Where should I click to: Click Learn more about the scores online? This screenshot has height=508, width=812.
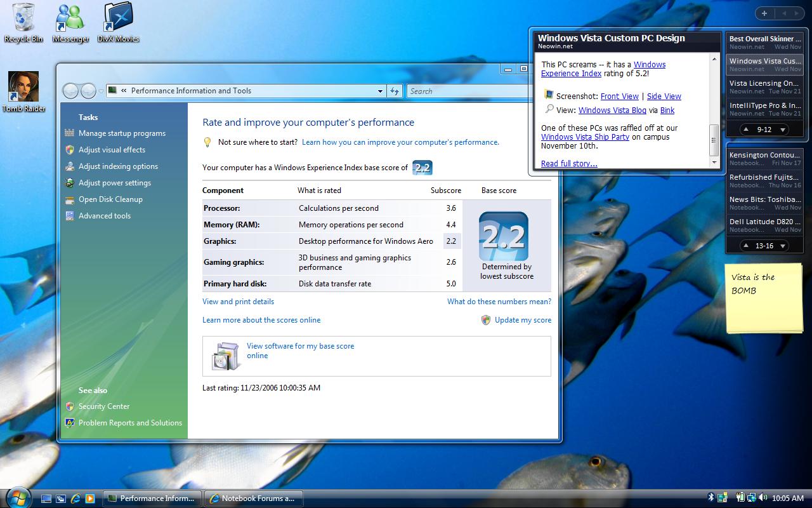[261, 320]
